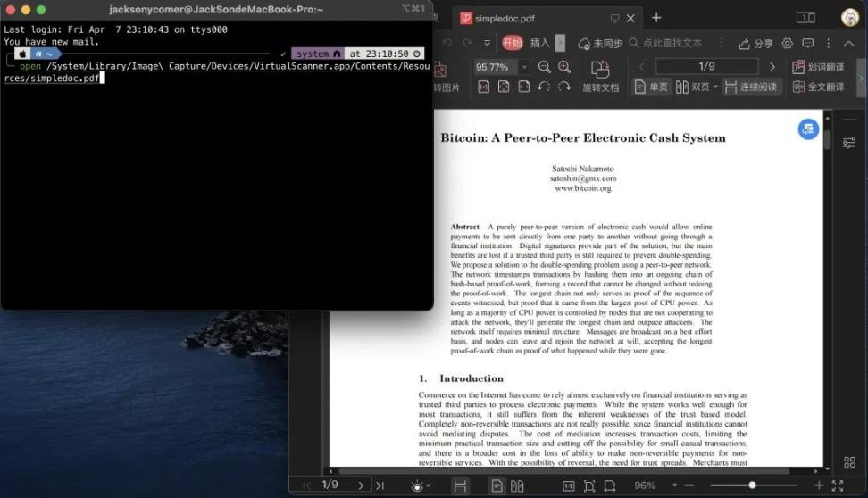Expand the ribbon overflow arrow at right edge
The image size is (868, 498).
(862, 78)
